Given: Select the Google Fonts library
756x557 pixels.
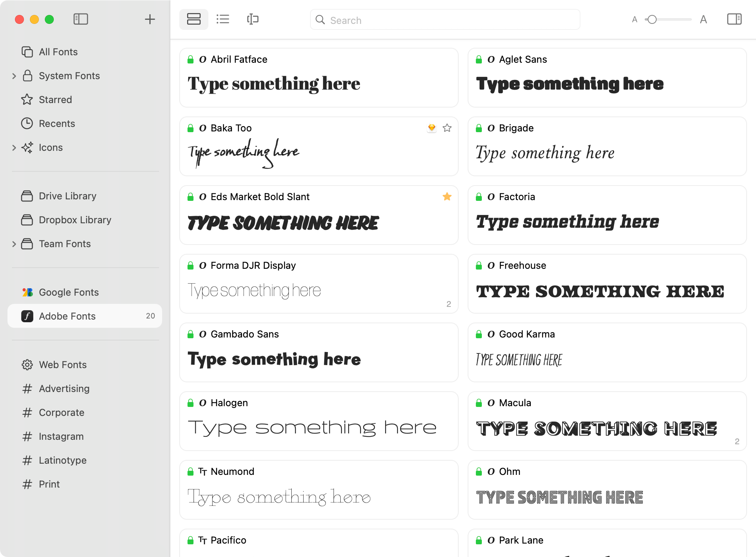Looking at the screenshot, I should tap(68, 292).
